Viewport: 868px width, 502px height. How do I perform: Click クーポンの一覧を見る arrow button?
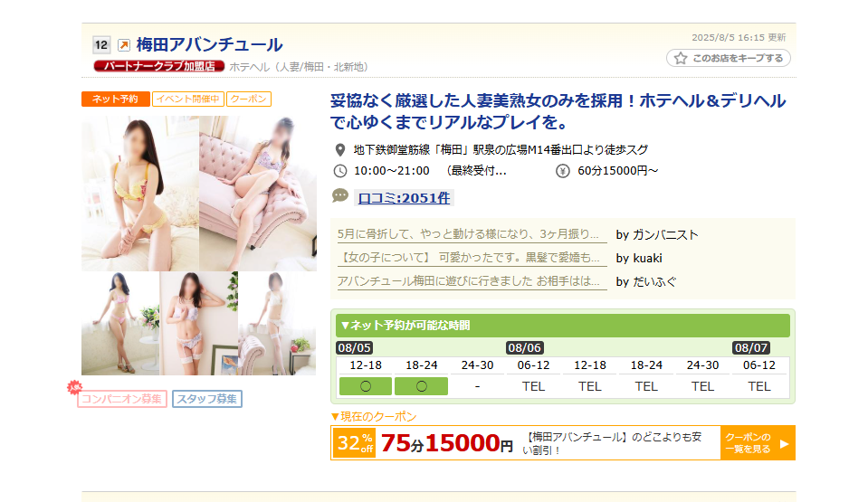pyautogui.click(x=758, y=443)
